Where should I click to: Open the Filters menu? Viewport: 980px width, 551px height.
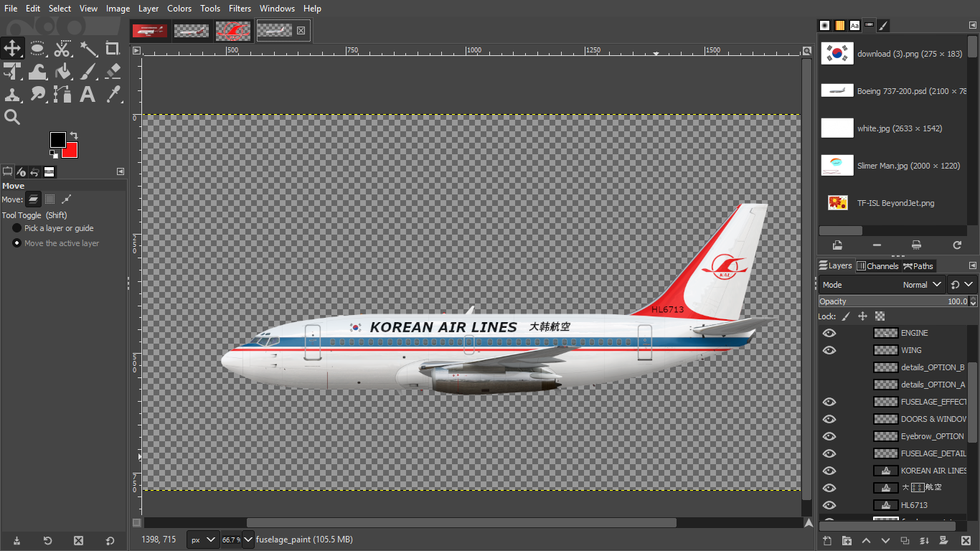240,9
